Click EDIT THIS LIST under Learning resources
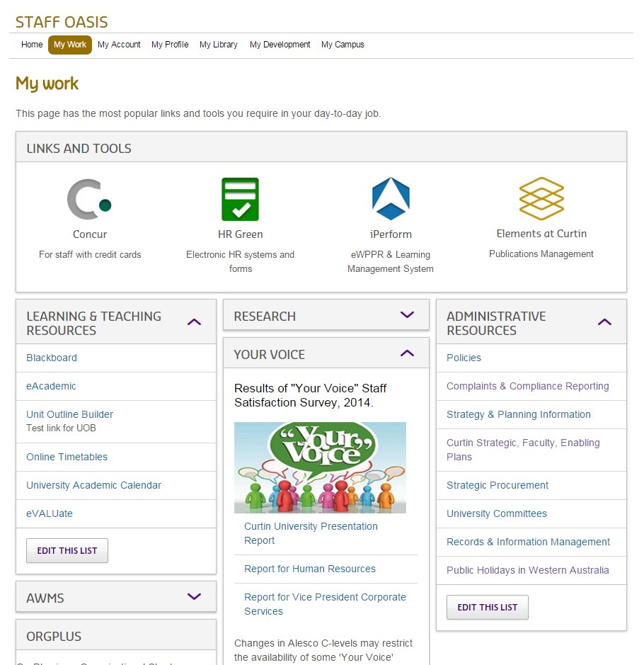Screen dimensions: 644x665 67,550
